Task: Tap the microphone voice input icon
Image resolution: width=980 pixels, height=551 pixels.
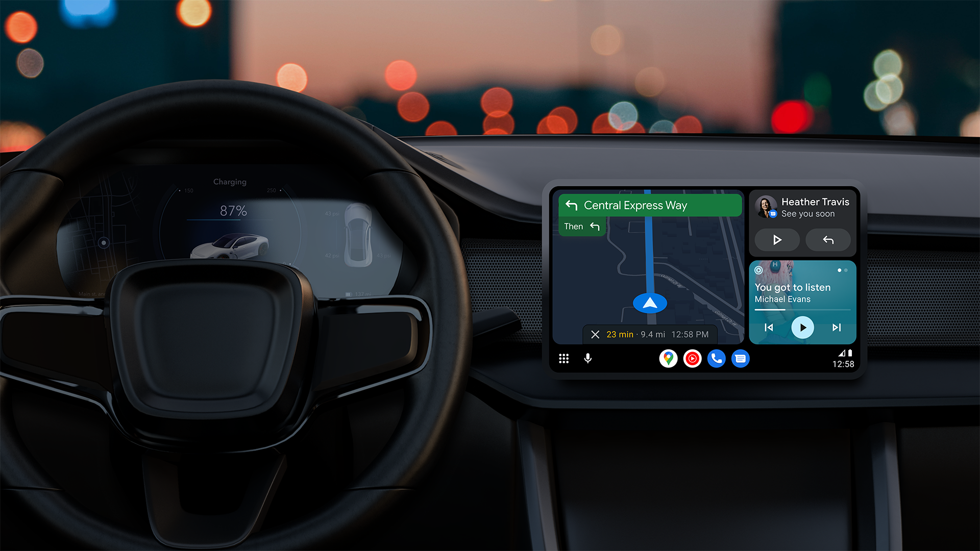Action: coord(587,358)
